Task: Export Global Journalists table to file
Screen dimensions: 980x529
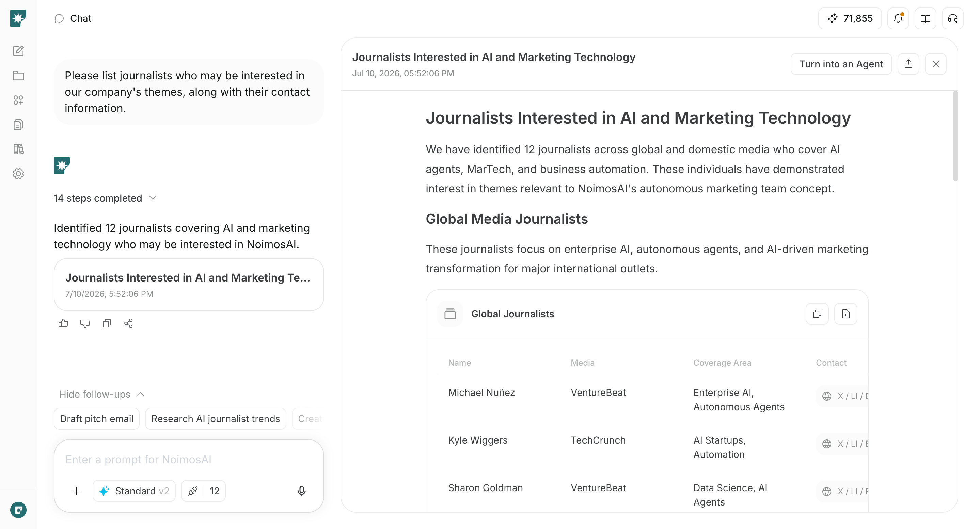Action: coord(846,314)
